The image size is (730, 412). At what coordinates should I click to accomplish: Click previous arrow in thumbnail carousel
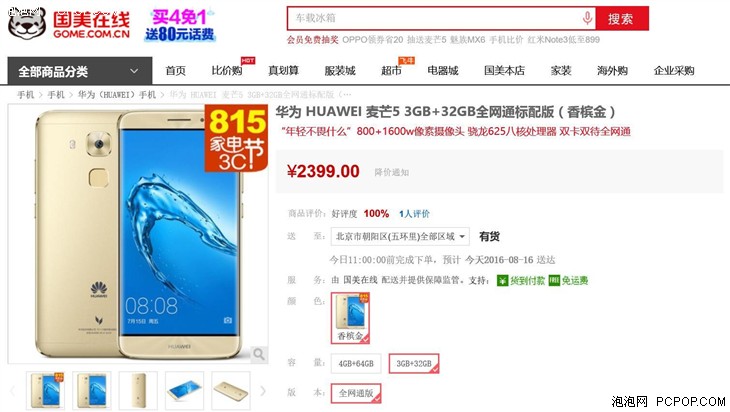coord(13,391)
